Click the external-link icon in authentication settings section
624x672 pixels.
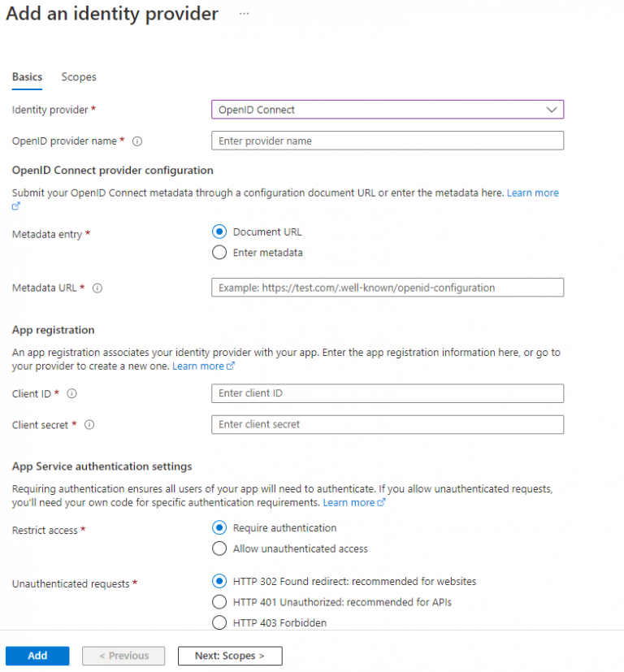click(380, 501)
